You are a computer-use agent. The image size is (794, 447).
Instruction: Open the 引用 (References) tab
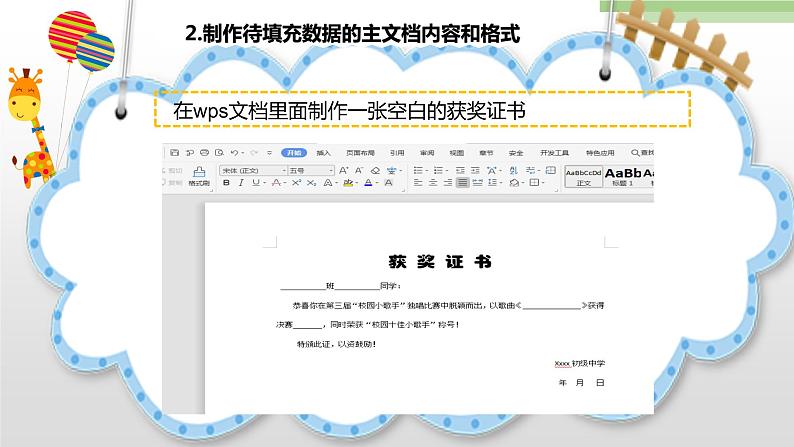pos(397,153)
